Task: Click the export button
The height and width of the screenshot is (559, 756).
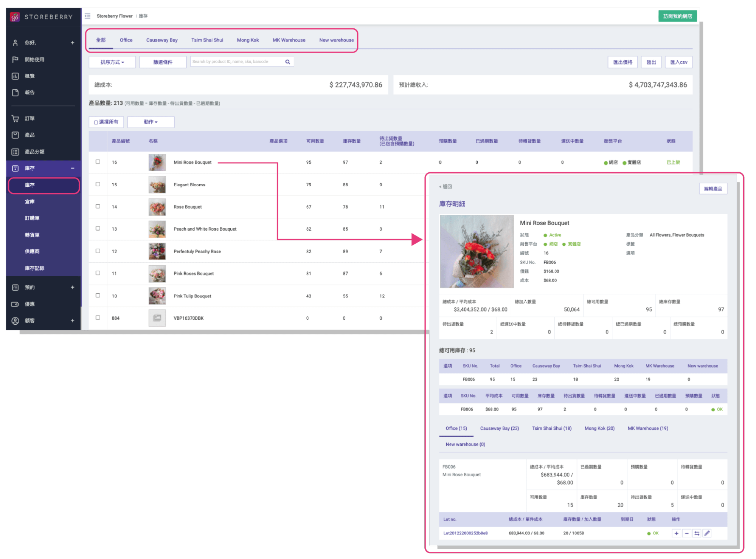Action: [x=651, y=62]
